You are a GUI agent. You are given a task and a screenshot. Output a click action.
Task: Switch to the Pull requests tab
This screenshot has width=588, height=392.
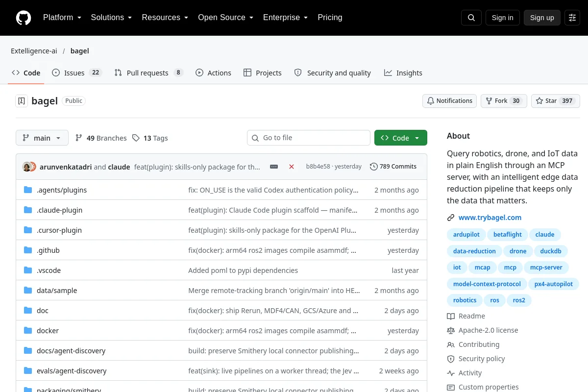(x=148, y=73)
